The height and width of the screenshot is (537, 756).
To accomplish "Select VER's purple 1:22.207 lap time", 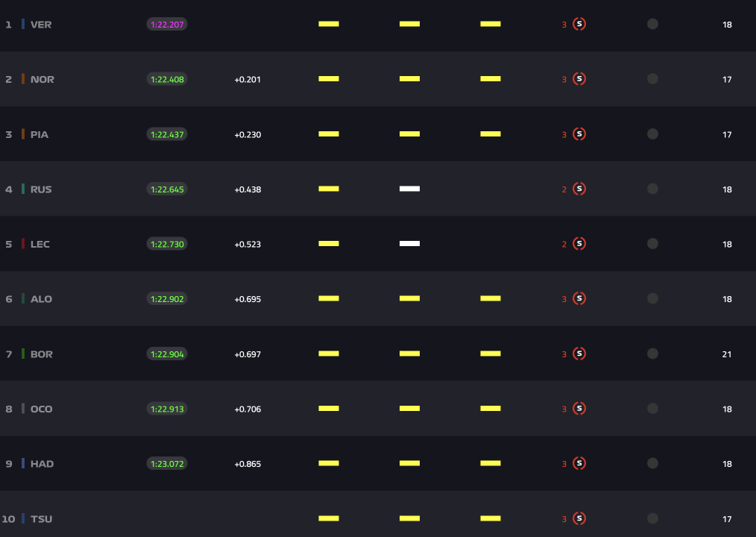I will point(167,25).
